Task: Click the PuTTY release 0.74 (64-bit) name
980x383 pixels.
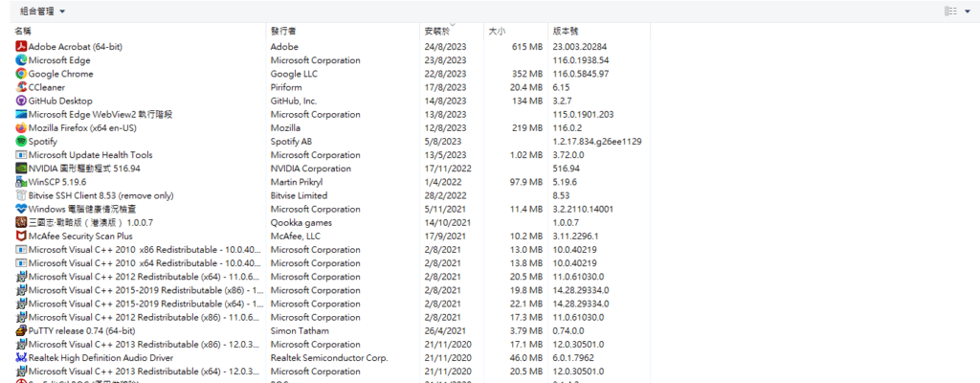Action: click(x=82, y=330)
